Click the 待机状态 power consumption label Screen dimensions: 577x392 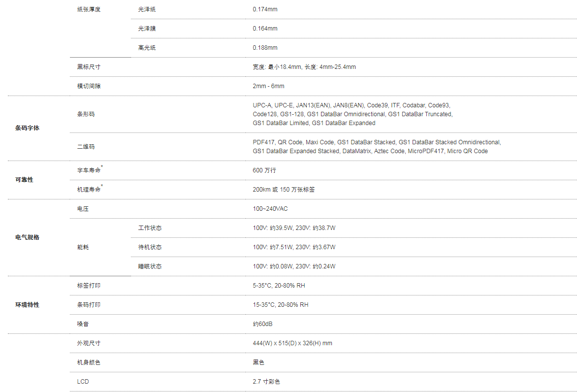click(x=150, y=247)
